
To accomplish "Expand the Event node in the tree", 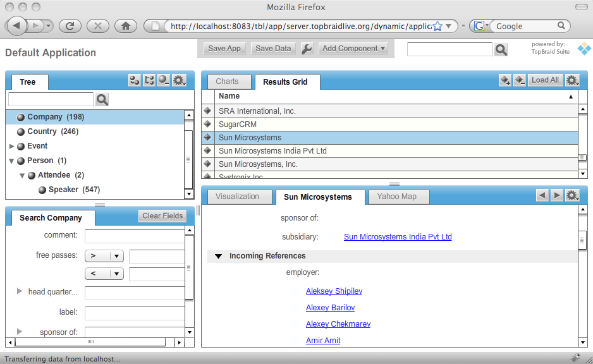I will 12,146.
